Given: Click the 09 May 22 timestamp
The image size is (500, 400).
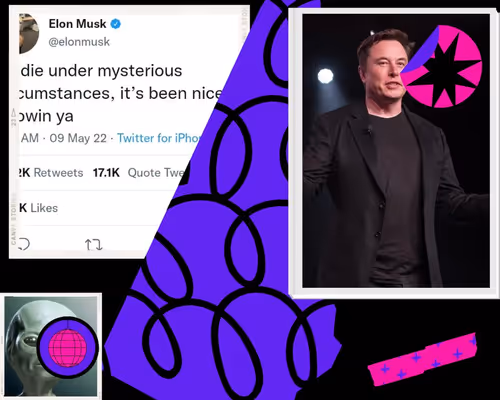Looking at the screenshot, I should (x=78, y=138).
